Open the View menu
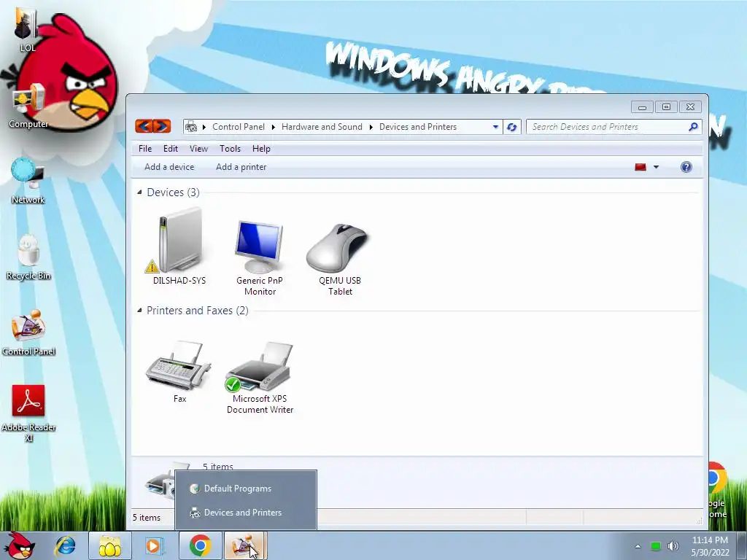The image size is (747, 560). [198, 149]
